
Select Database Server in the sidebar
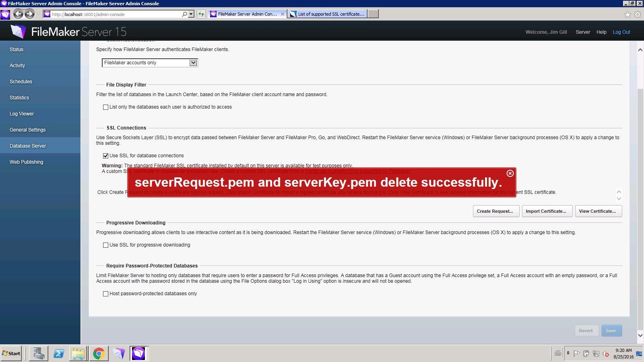[x=40, y=146]
